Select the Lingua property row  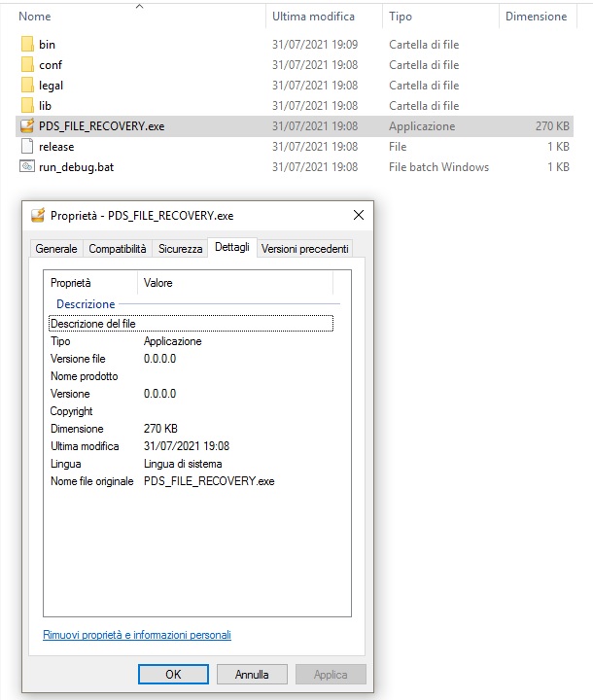click(x=191, y=464)
